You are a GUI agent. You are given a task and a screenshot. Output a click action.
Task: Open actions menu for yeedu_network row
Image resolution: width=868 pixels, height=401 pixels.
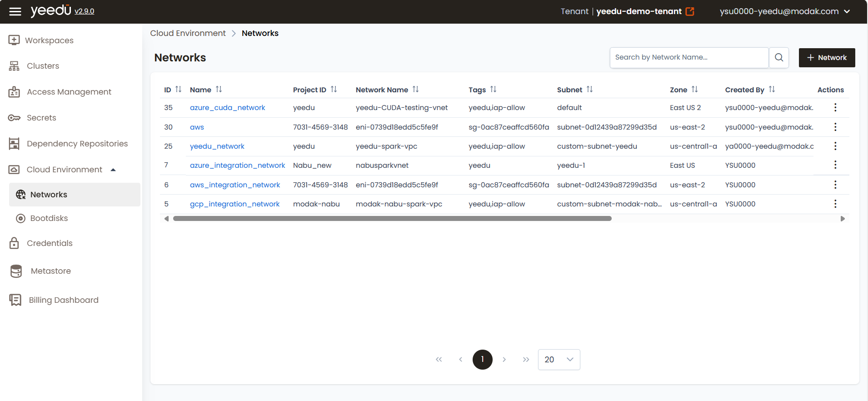tap(835, 146)
